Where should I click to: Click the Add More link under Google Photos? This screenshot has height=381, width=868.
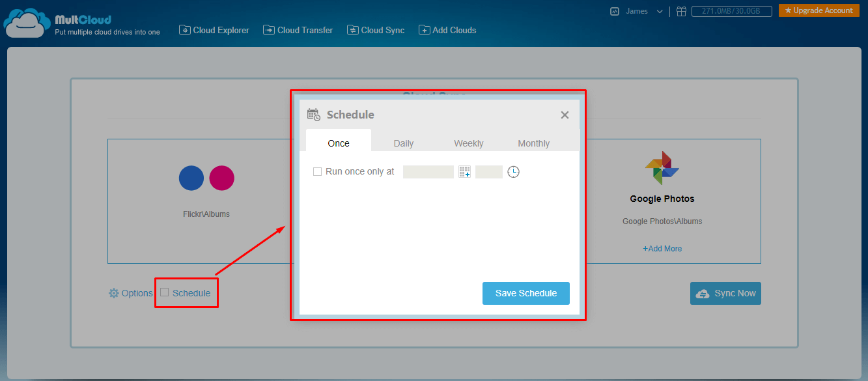pyautogui.click(x=662, y=248)
